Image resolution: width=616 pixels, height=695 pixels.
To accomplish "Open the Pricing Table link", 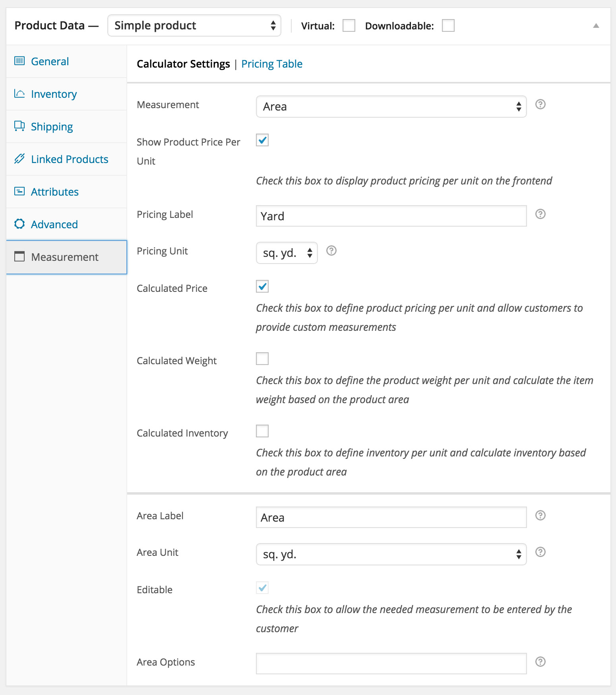I will tap(272, 64).
